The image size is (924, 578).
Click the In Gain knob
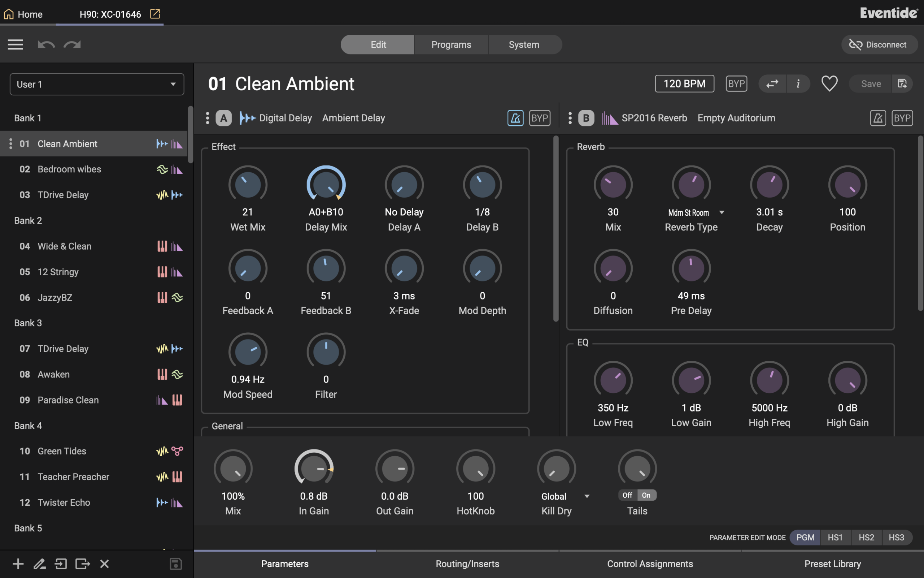coord(314,469)
